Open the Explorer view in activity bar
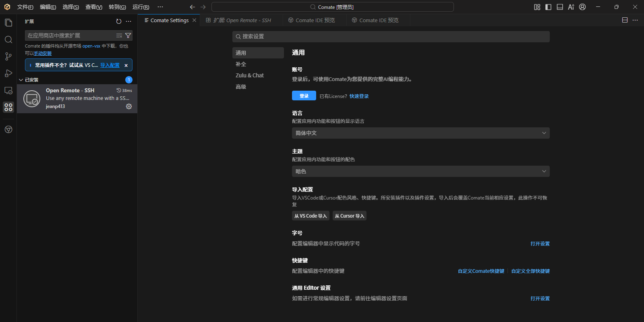644x322 pixels. 8,23
